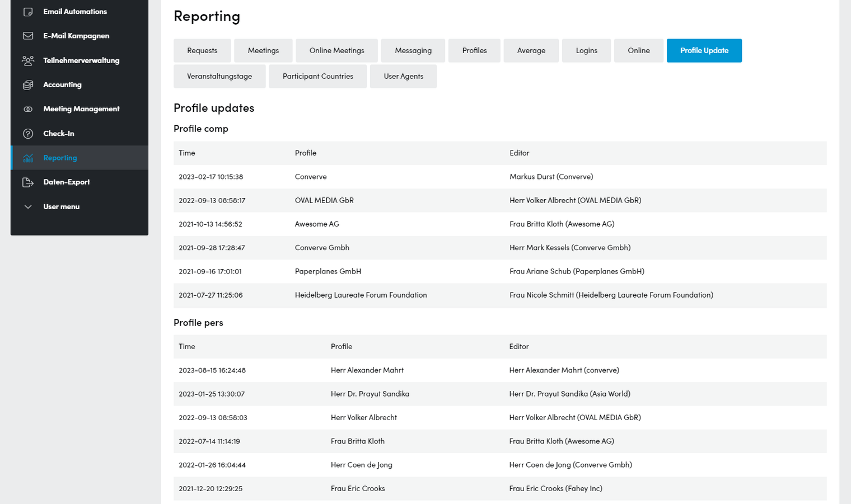
Task: Click timestamp 2021-10-13 14:56:52
Action: pyautogui.click(x=211, y=224)
